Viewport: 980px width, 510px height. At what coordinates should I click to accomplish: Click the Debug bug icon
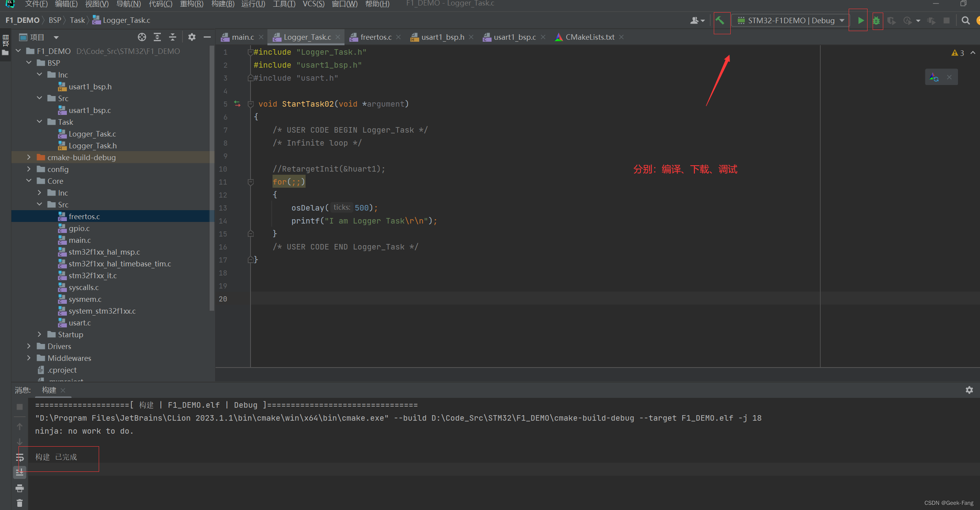click(x=876, y=20)
